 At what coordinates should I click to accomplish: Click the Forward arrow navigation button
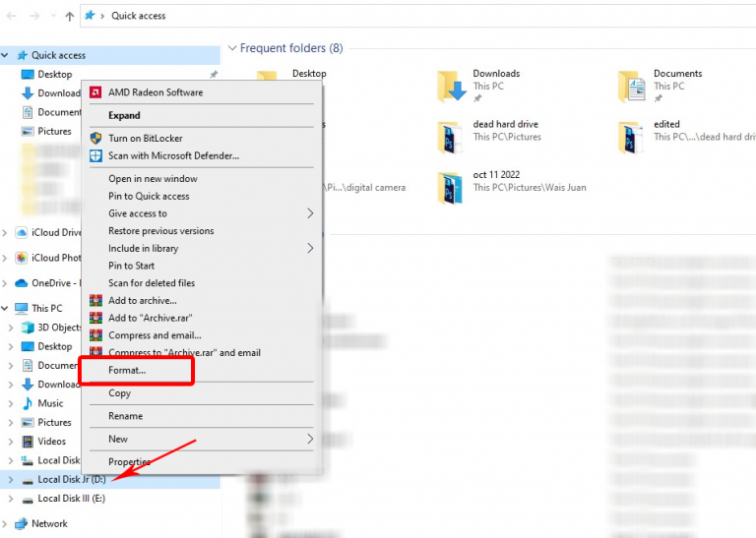point(34,16)
